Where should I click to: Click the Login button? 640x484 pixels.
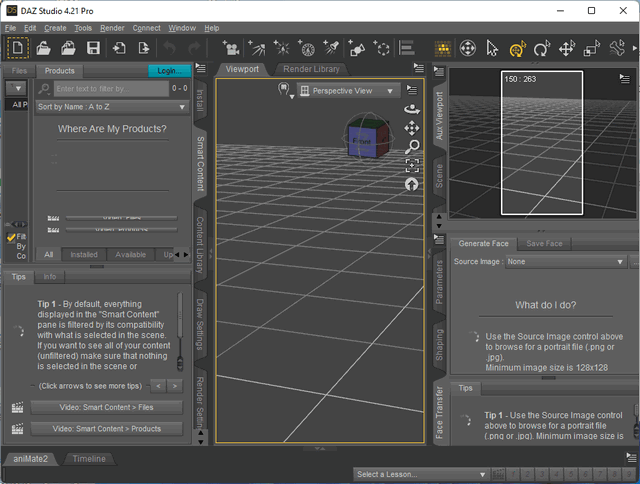(168, 71)
